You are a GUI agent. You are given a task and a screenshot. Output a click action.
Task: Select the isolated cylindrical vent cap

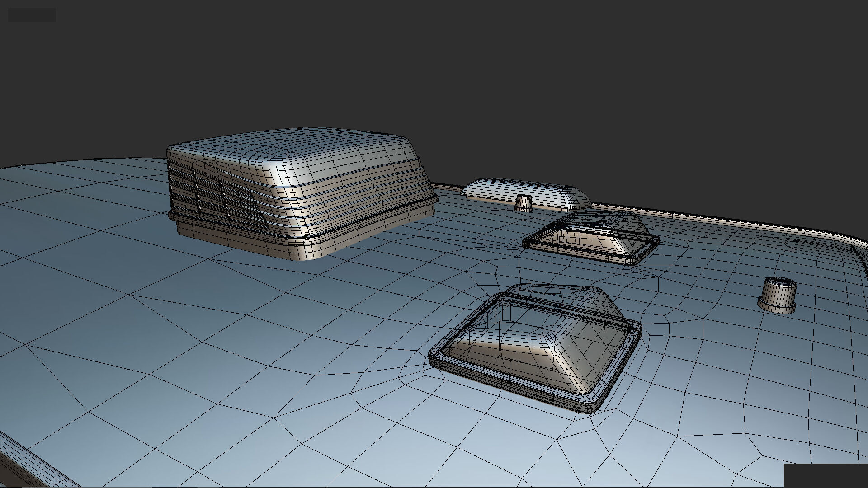click(777, 295)
